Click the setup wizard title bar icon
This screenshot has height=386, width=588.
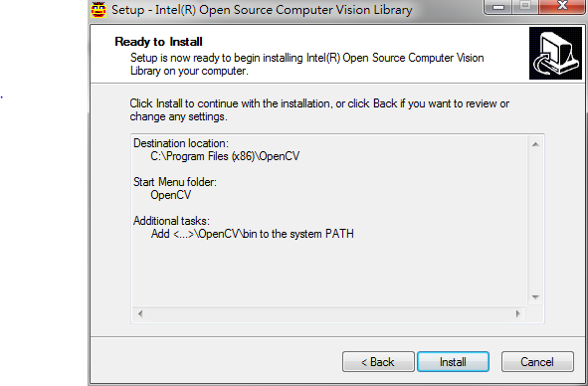98,9
